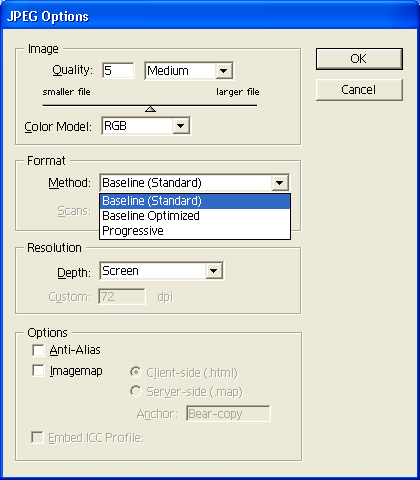Click the Method field showing Baseline (Standard)
420x480 pixels.
coord(194,183)
